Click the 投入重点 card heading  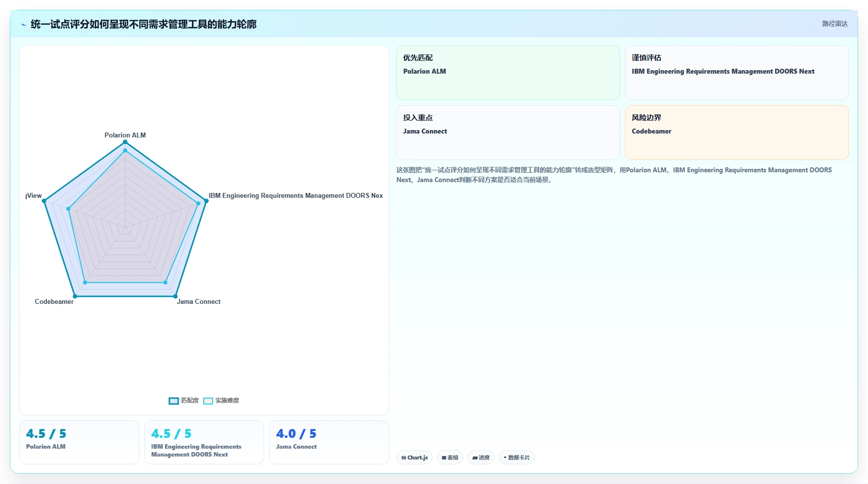click(x=418, y=118)
